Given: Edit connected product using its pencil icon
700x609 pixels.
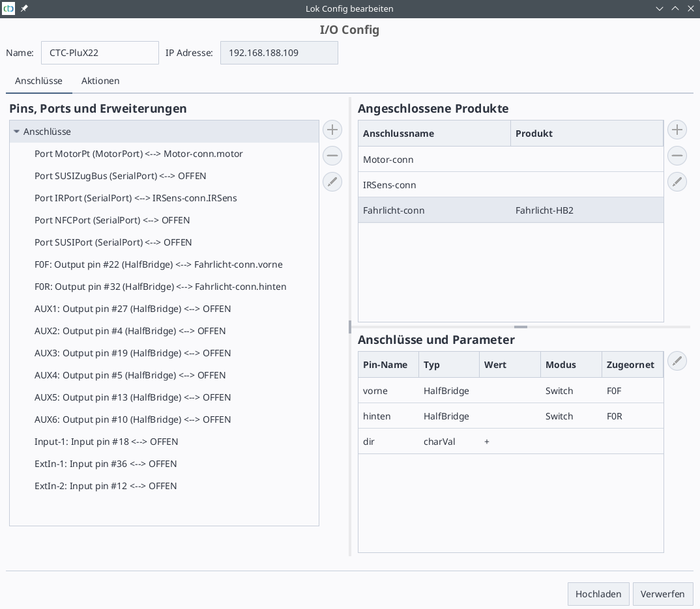Looking at the screenshot, I should point(677,182).
